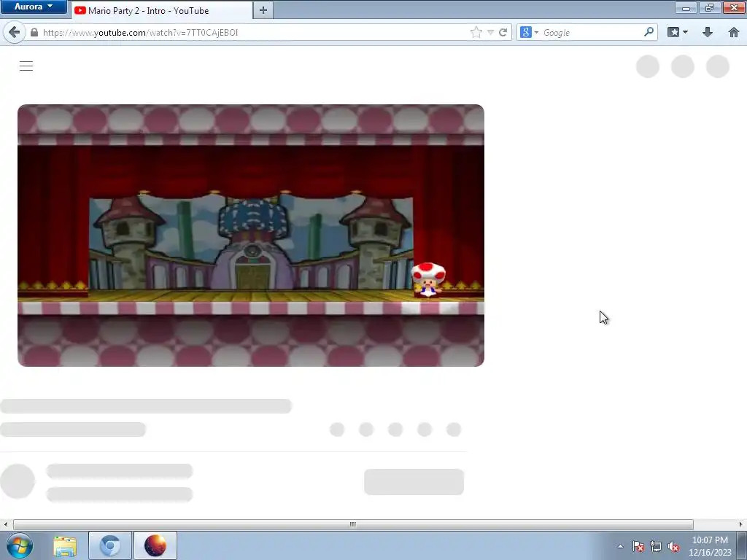Open the network status tray icon
The height and width of the screenshot is (560, 747).
tap(656, 547)
